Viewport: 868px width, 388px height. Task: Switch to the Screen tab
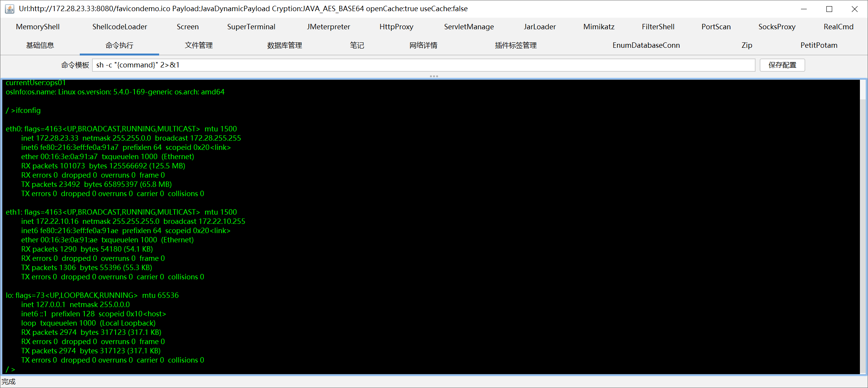click(x=188, y=27)
